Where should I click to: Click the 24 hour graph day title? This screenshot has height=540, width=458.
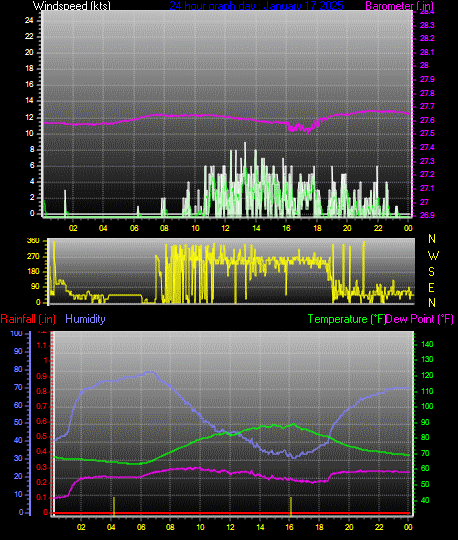pyautogui.click(x=256, y=6)
